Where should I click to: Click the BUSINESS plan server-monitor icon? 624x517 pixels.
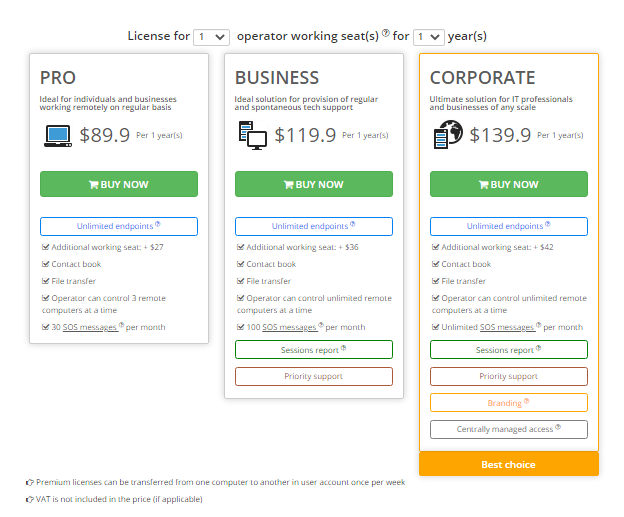coord(252,135)
